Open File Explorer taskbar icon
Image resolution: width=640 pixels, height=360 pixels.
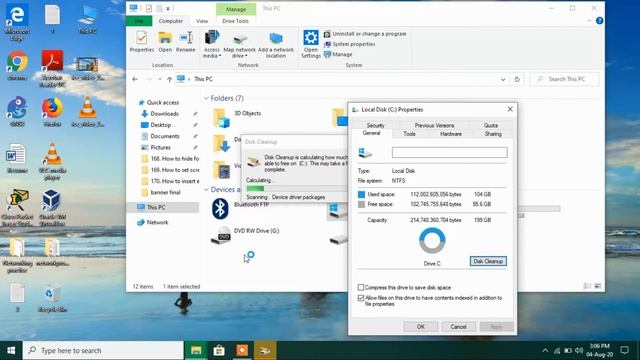[x=196, y=351]
